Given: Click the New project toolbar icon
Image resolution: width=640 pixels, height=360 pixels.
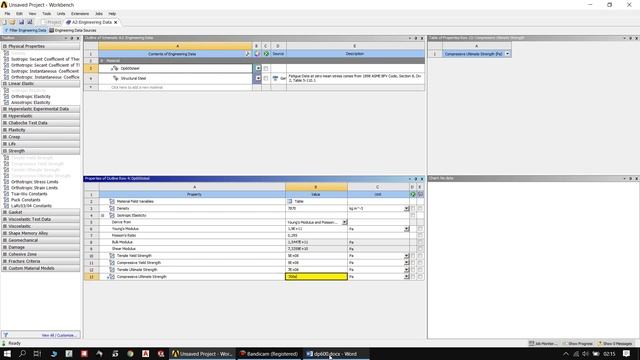Looking at the screenshot, I should [x=4, y=22].
